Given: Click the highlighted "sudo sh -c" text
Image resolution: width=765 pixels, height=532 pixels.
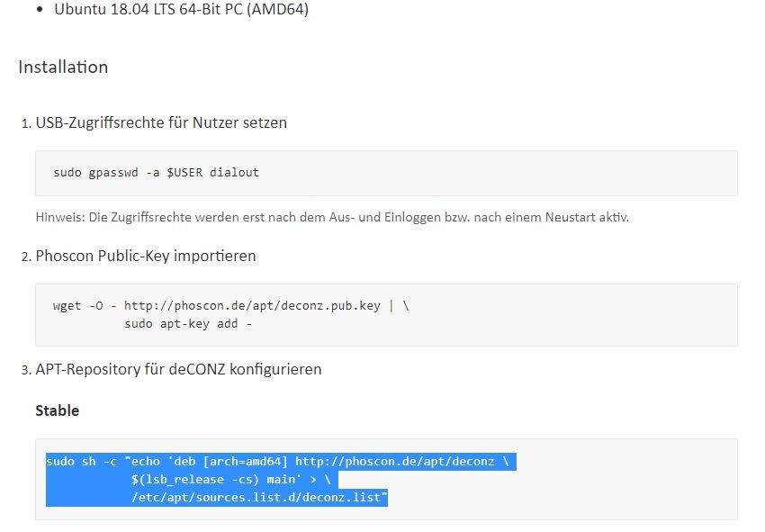Looking at the screenshot, I should (82, 462).
